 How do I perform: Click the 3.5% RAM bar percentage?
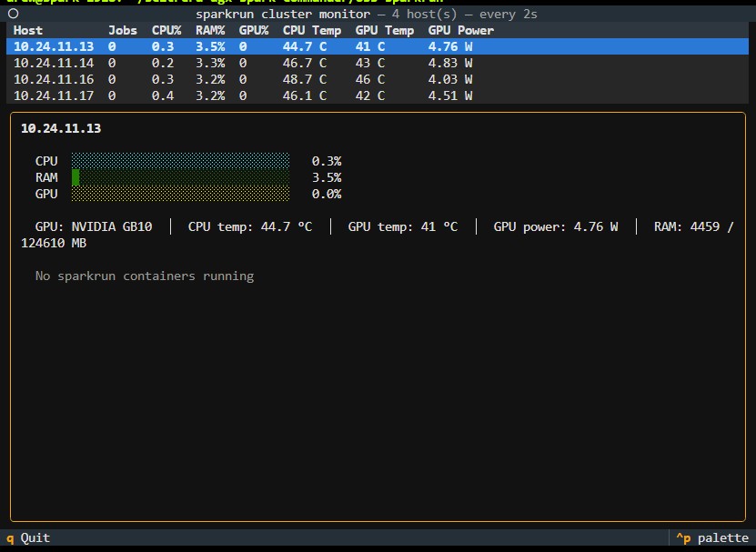pyautogui.click(x=327, y=177)
